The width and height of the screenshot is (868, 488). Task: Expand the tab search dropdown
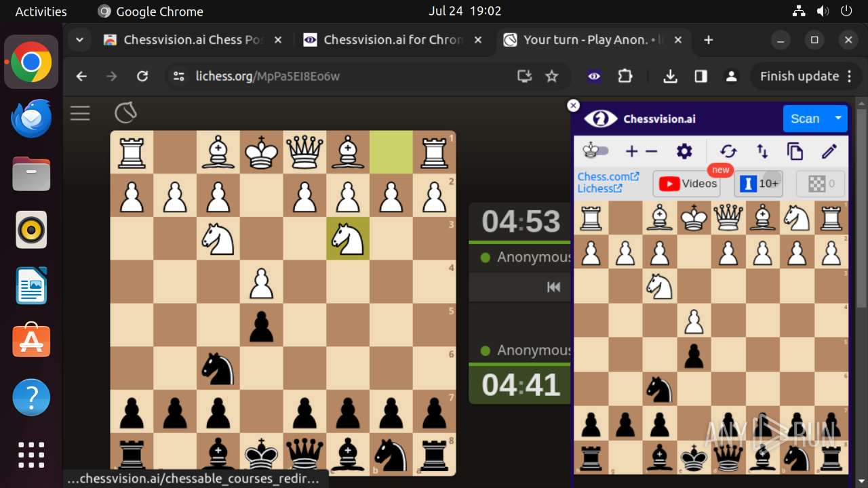point(79,40)
